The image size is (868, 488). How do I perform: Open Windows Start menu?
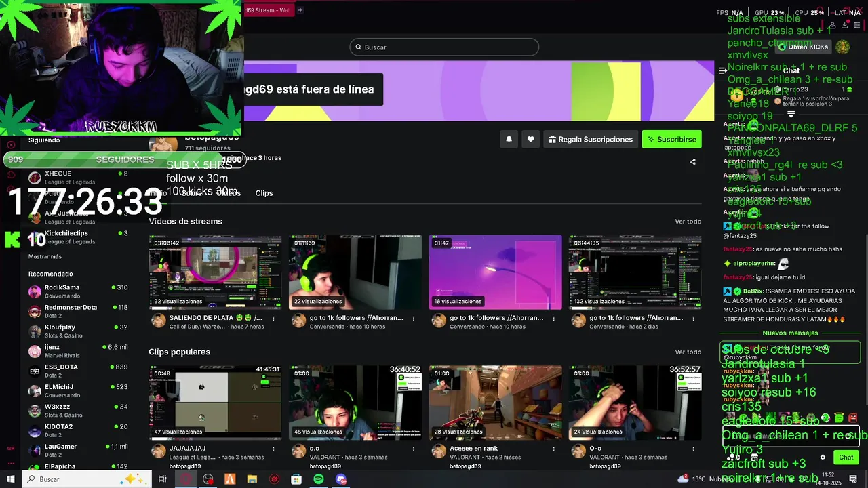click(x=11, y=479)
